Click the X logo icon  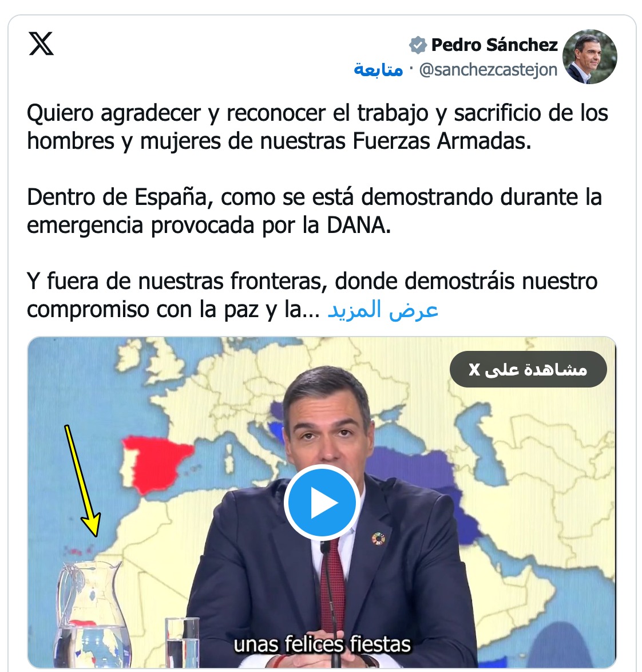[x=41, y=44]
